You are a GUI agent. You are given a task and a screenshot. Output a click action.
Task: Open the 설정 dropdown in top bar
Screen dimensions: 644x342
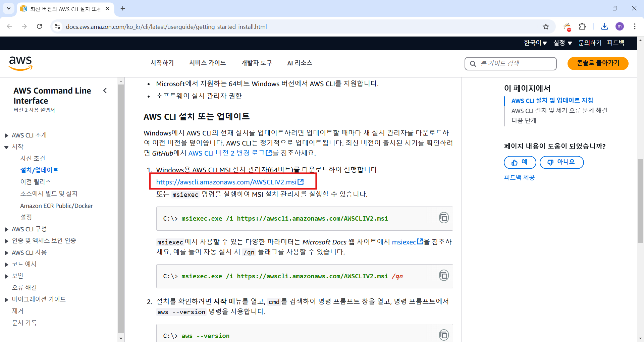coord(562,43)
